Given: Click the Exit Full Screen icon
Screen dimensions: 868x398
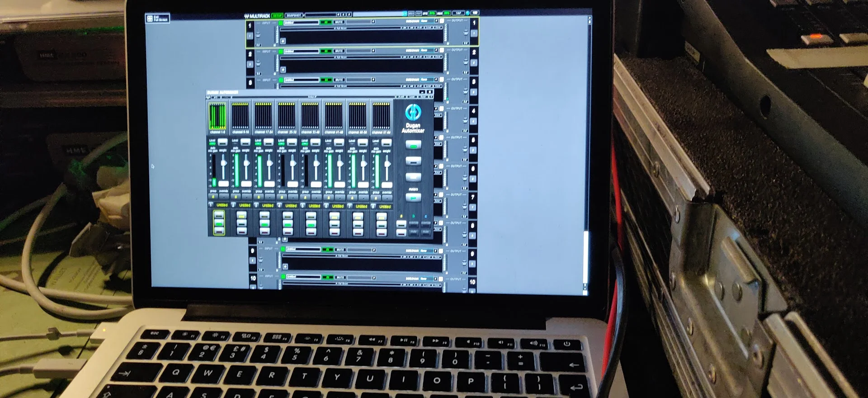Looking at the screenshot, I should click(x=150, y=19).
